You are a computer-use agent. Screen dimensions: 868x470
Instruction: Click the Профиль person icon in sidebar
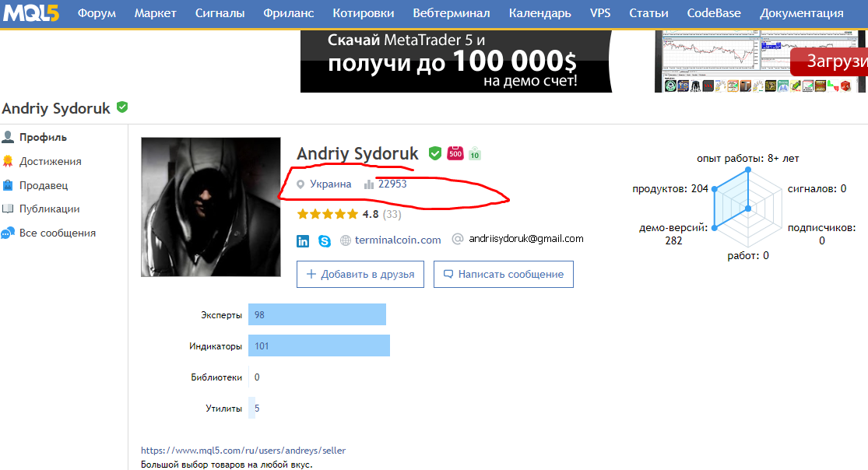click(x=8, y=137)
